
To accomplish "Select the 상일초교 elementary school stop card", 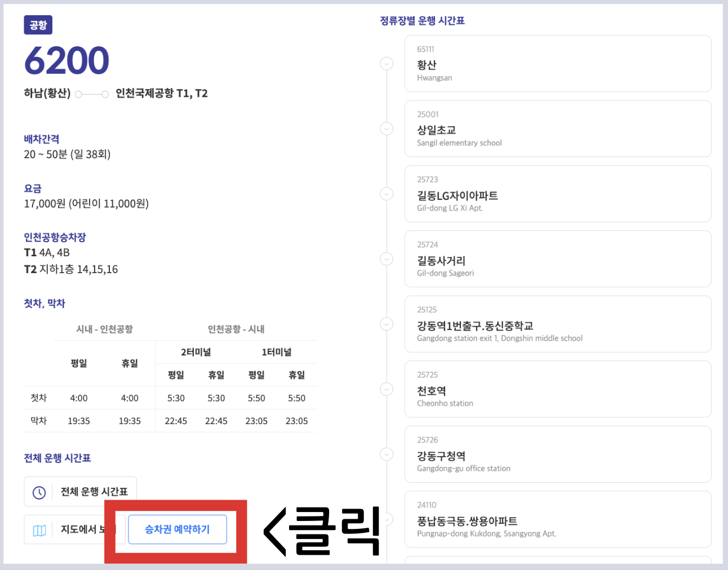I will coord(558,128).
